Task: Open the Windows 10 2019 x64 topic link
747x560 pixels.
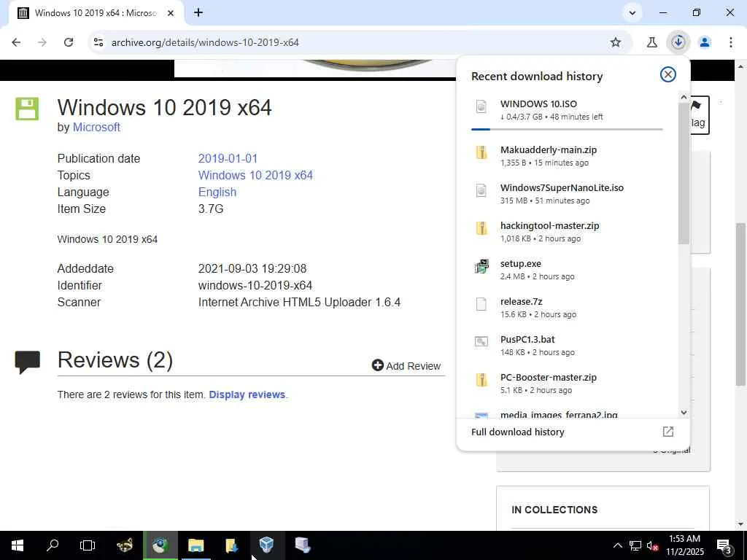Action: tap(255, 175)
